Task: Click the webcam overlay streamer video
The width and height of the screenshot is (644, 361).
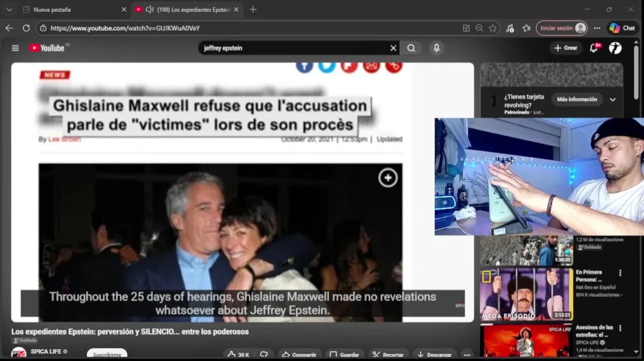Action: click(x=539, y=176)
